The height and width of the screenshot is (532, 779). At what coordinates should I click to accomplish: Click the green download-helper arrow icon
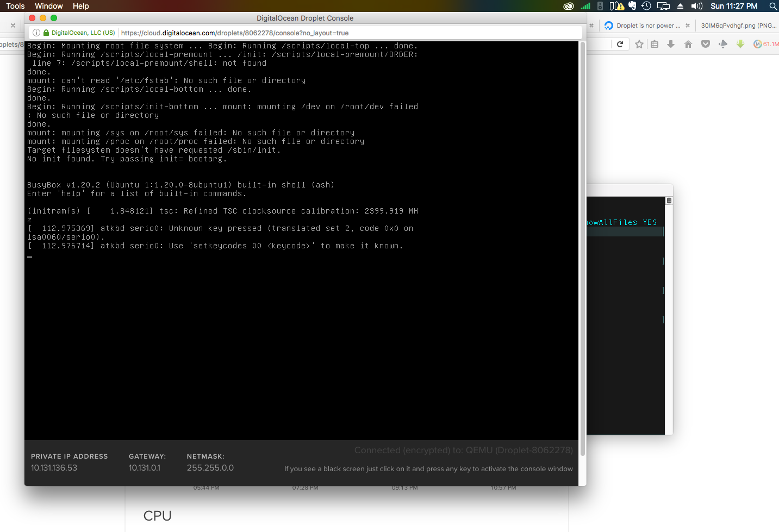pos(740,44)
